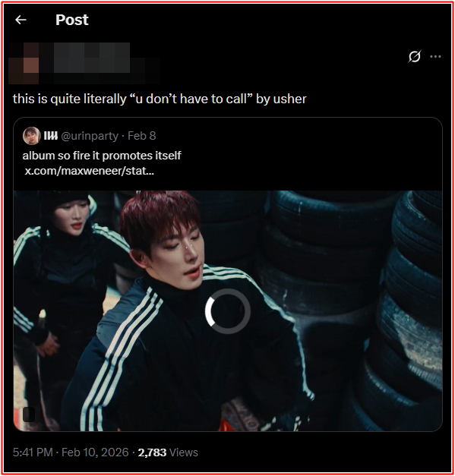Click the quoted author's display name symbols
This screenshot has width=455, height=476.
point(51,136)
